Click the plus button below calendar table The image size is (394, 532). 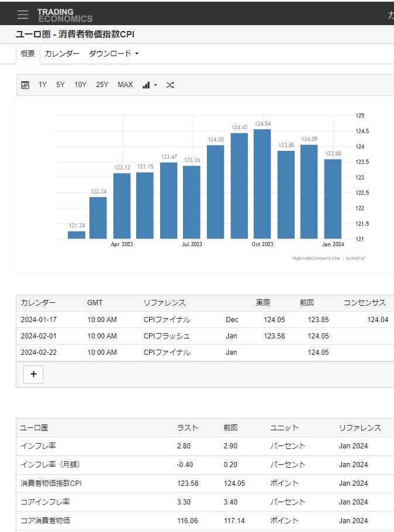point(33,374)
